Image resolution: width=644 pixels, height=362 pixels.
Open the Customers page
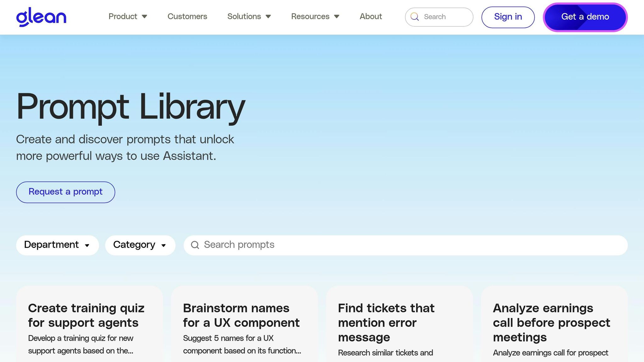187,16
